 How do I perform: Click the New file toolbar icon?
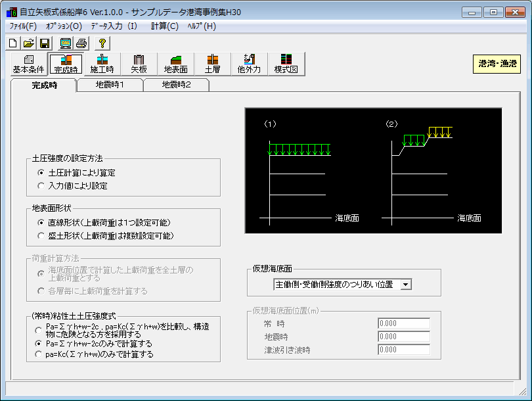(x=13, y=43)
